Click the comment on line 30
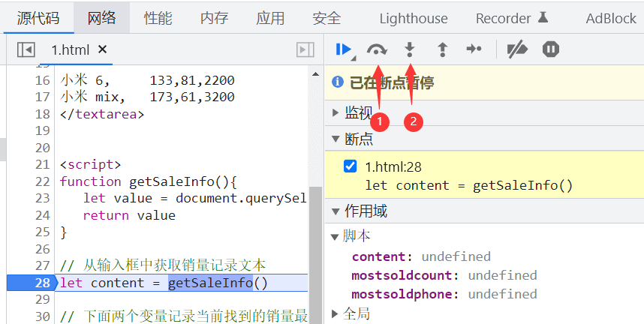 184,316
